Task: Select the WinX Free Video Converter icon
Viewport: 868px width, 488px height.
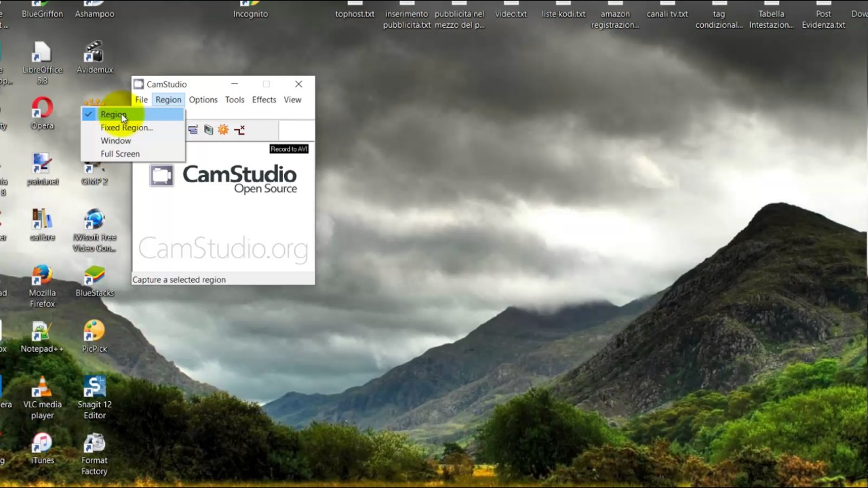Action: (x=94, y=230)
